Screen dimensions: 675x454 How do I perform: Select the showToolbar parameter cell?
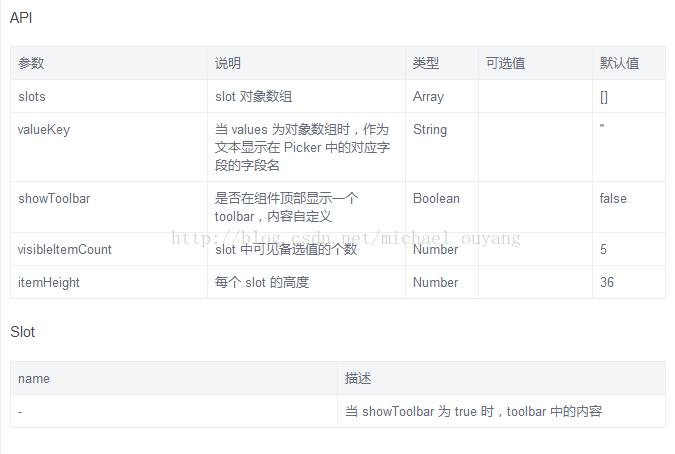(x=54, y=199)
